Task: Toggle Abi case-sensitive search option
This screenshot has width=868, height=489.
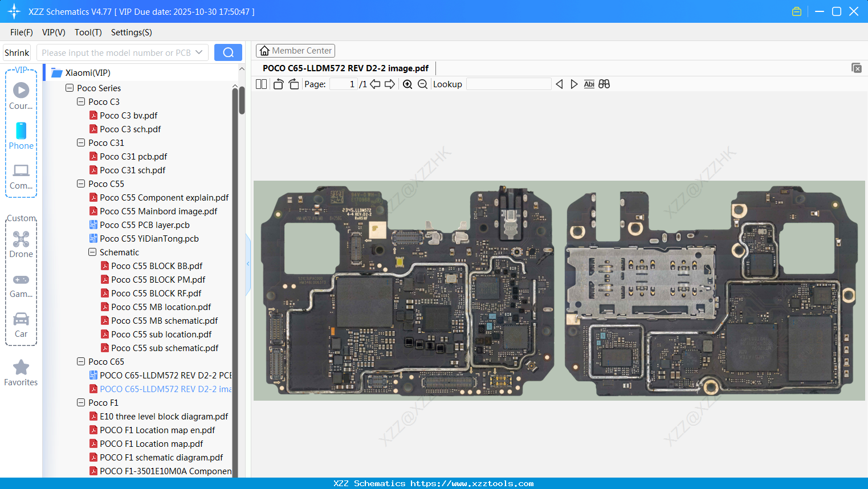Action: tap(589, 84)
